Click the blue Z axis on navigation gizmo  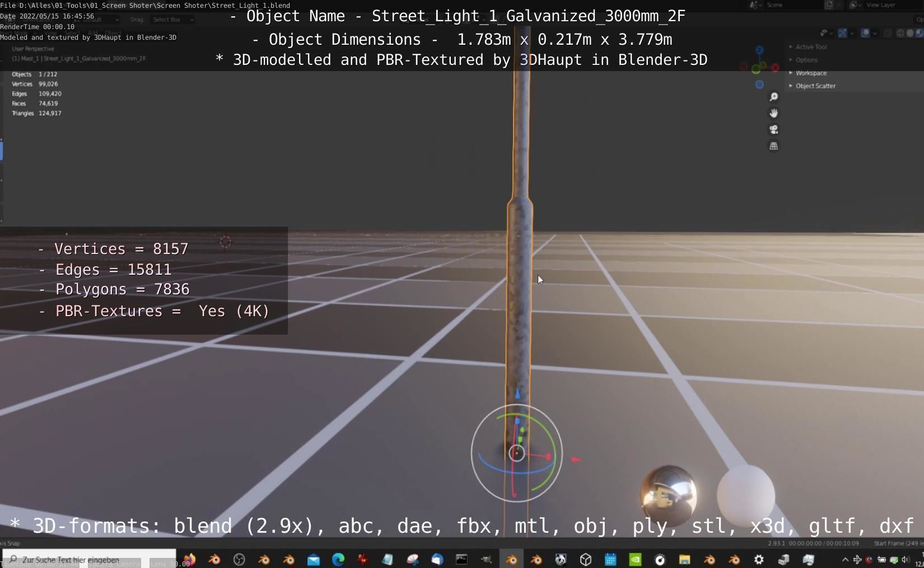759,50
